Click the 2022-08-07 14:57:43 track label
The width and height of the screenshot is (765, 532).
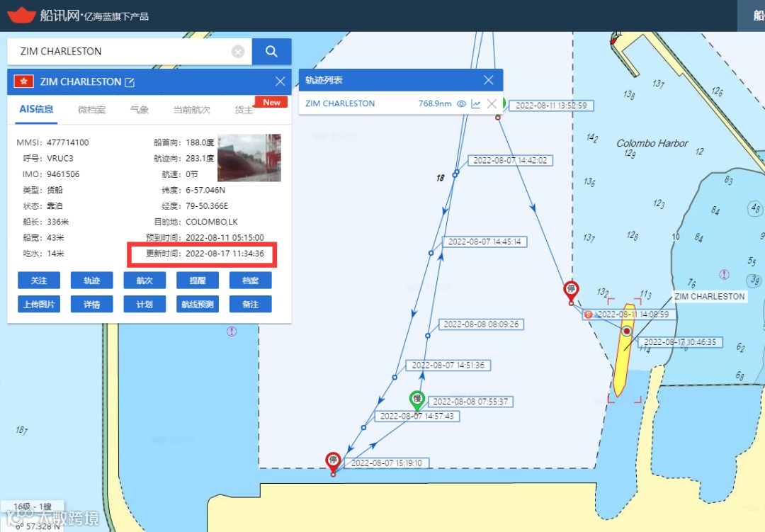pos(416,417)
